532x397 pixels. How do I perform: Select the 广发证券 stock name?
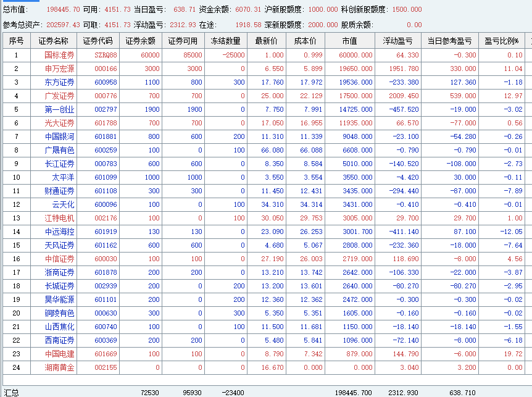(59, 96)
